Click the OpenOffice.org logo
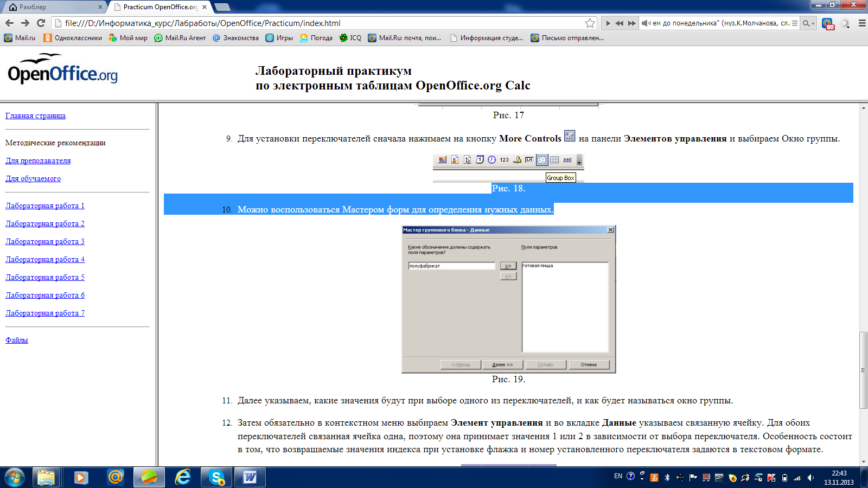The image size is (868, 488). [x=62, y=69]
